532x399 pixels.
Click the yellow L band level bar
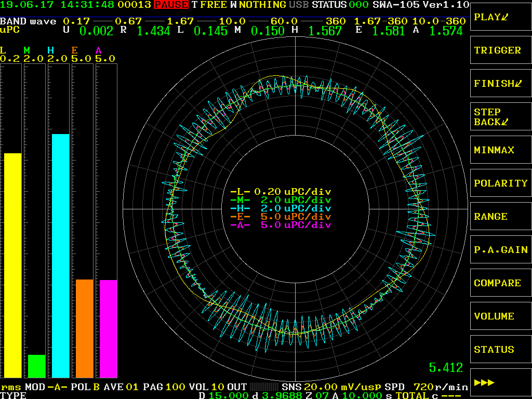pyautogui.click(x=13, y=265)
